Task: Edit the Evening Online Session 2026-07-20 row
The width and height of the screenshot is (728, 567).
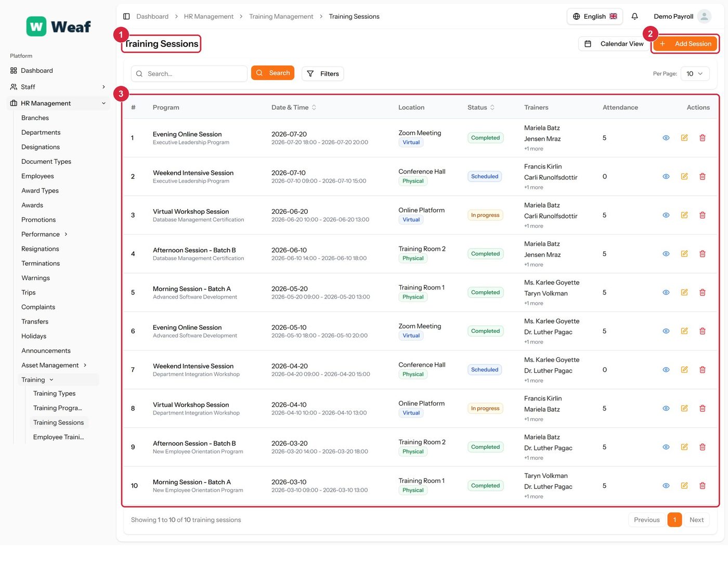Action: [684, 138]
